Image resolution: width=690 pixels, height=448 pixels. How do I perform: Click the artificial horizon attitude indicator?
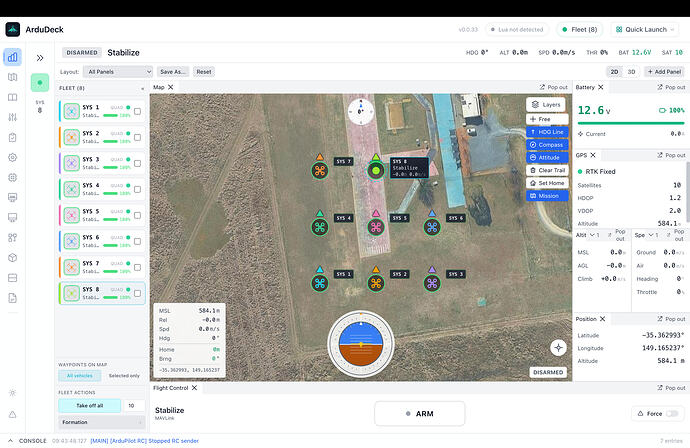click(x=361, y=344)
